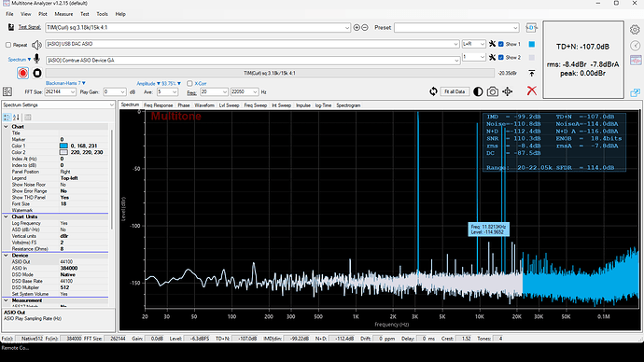Viewport: 644px width, 362px height.
Task: Open the USB DAC ASIO output device dropdown
Action: tap(455, 44)
